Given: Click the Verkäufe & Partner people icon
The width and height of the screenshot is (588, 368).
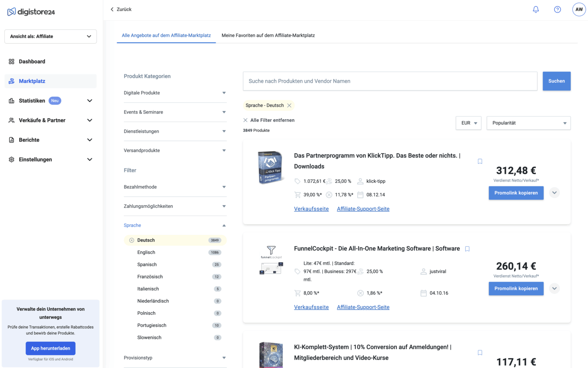Looking at the screenshot, I should click(11, 120).
